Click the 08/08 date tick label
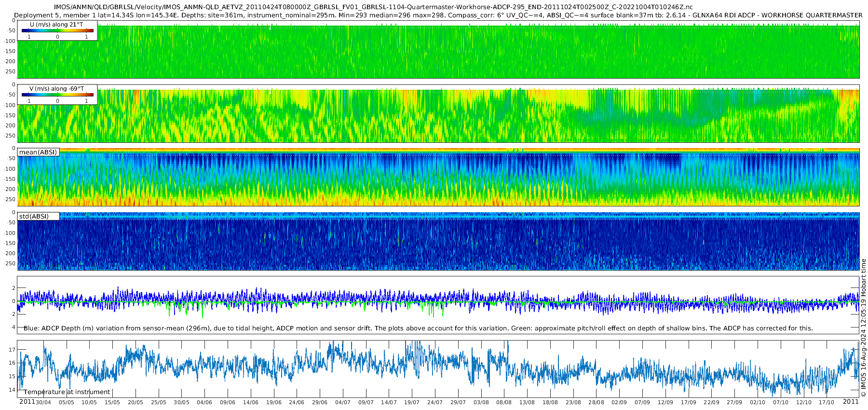 click(504, 402)
